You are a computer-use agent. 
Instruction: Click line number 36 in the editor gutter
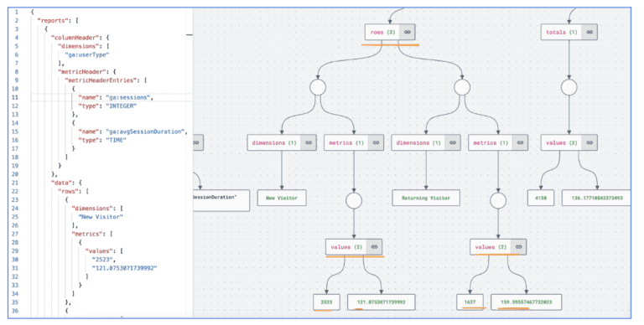pos(15,311)
